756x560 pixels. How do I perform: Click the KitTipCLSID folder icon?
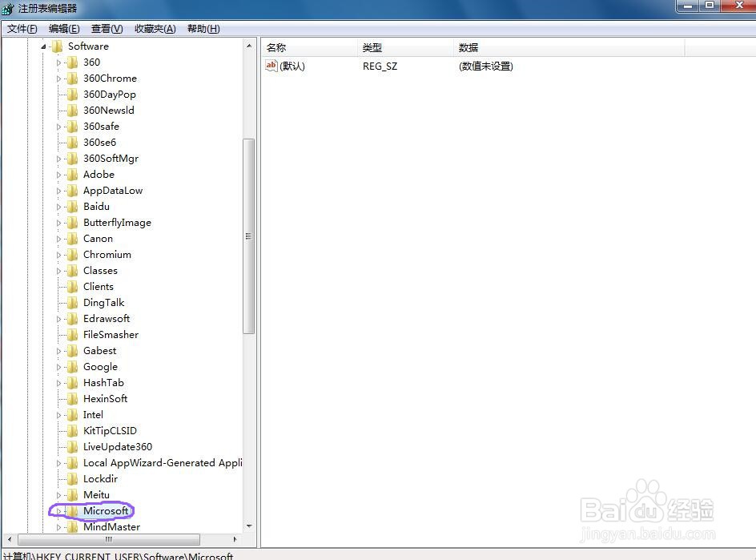point(72,431)
